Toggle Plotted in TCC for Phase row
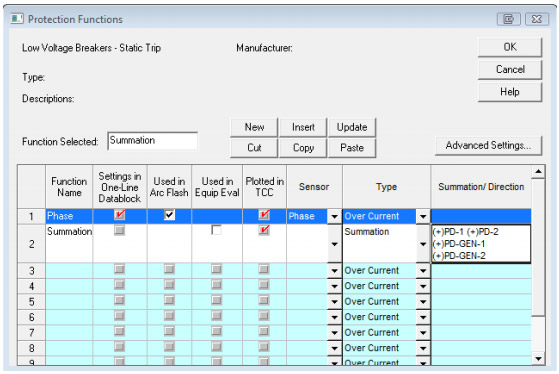The image size is (559, 374). pos(264,215)
